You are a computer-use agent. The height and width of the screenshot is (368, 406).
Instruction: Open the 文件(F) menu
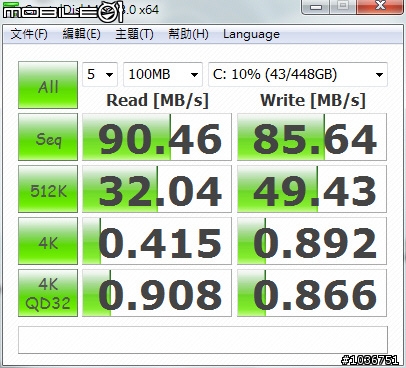point(29,34)
